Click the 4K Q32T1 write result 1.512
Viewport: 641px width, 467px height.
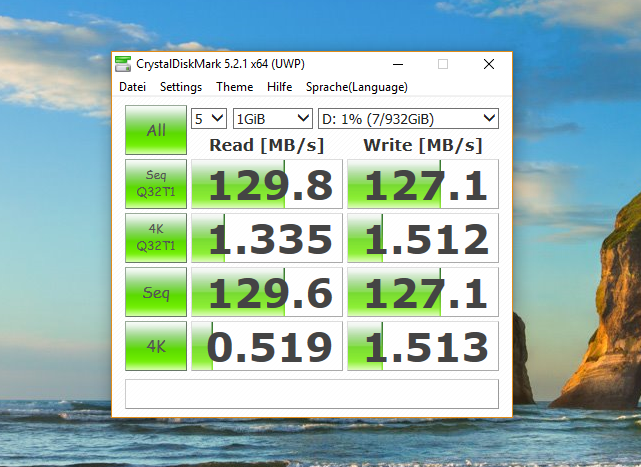coord(422,239)
